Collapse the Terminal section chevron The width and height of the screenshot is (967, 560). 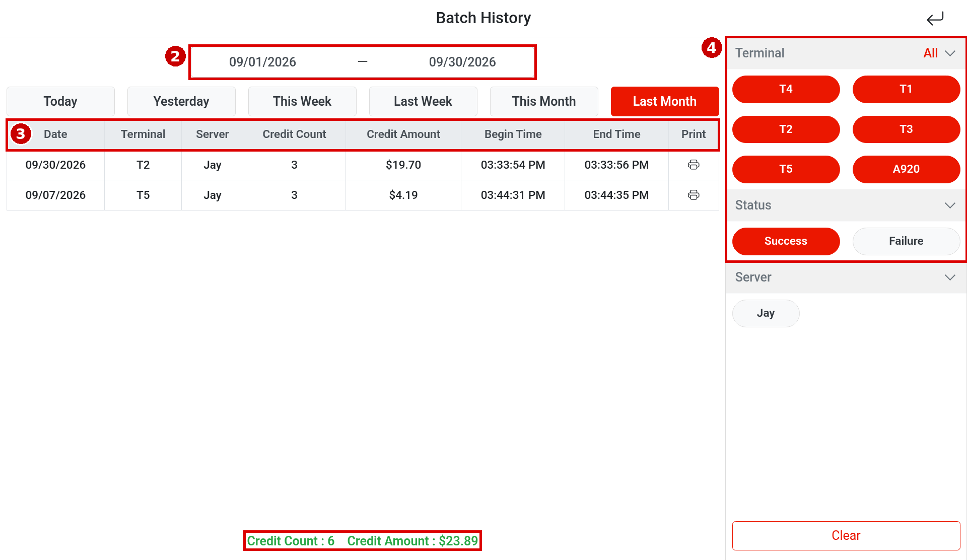point(950,53)
